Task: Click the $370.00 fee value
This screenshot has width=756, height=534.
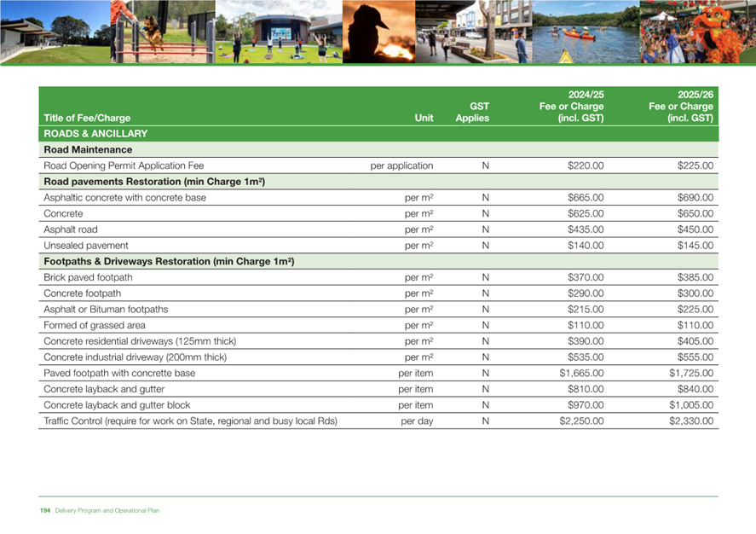Action: [586, 277]
